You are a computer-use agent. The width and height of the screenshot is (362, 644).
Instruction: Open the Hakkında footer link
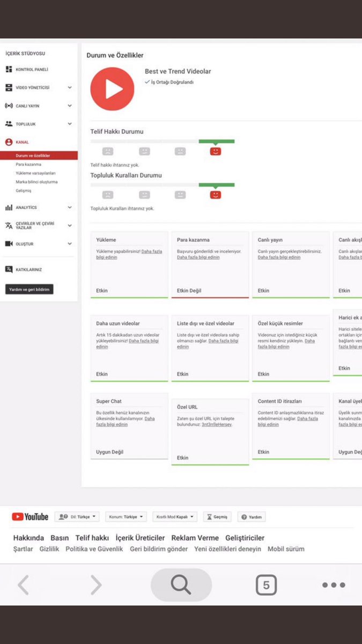point(28,538)
